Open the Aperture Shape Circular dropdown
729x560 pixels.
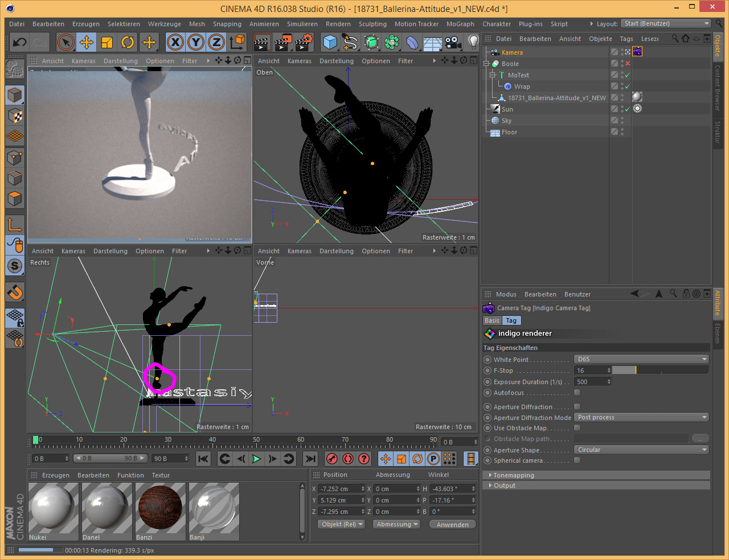tap(641, 450)
